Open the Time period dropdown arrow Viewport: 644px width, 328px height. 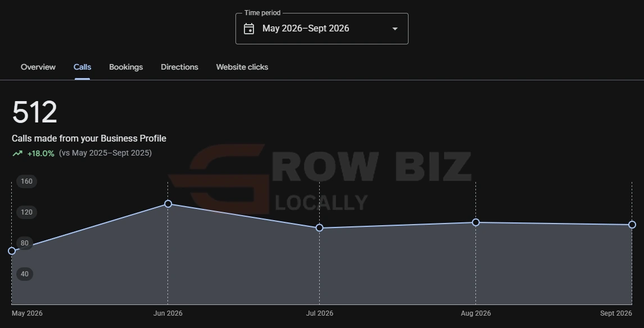[394, 29]
